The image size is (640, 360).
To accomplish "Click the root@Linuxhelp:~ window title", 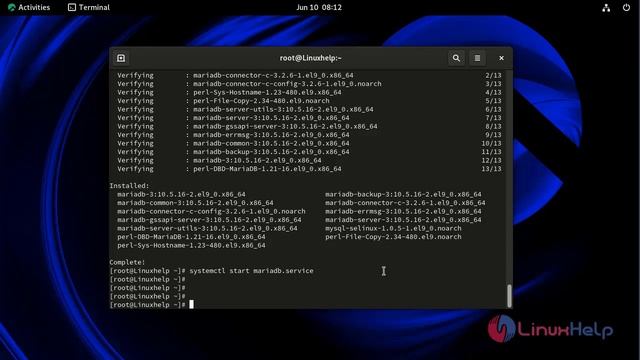I will point(310,58).
